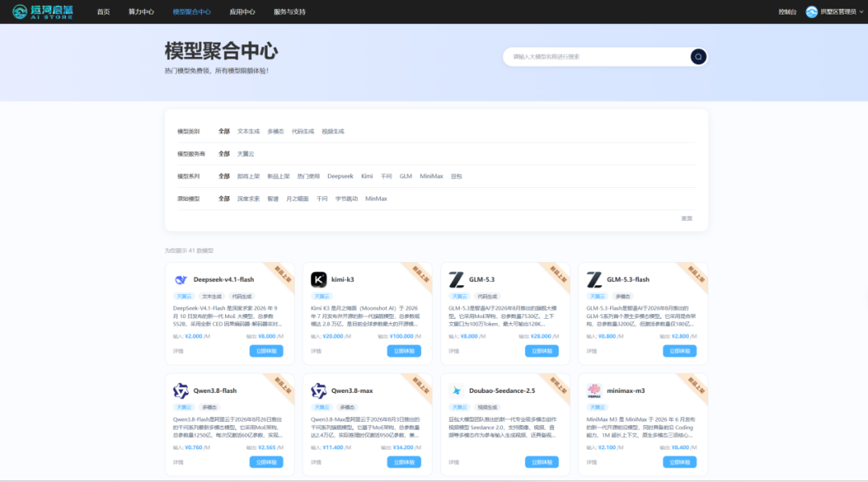Image resolution: width=868 pixels, height=482 pixels.
Task: Filter model category by 代码生成
Action: click(303, 132)
